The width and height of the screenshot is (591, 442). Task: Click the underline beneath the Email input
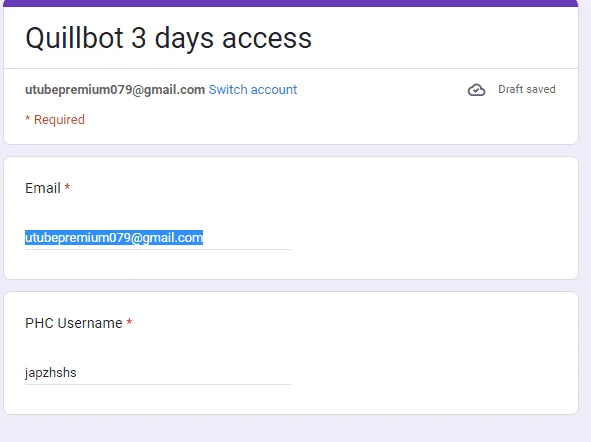tap(158, 249)
